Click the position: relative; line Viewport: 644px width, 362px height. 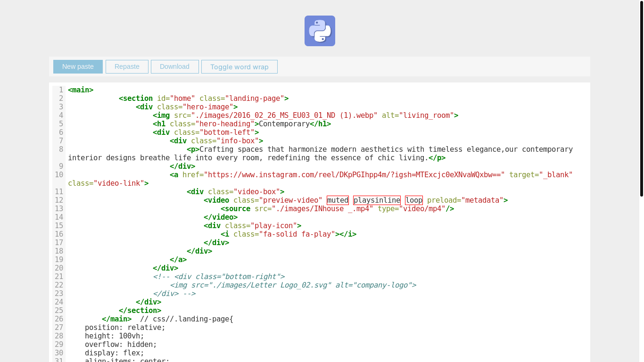125,328
